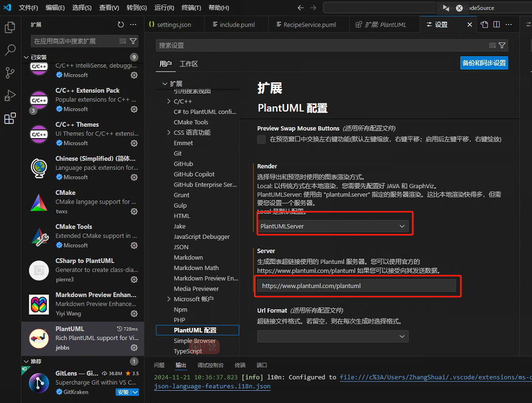Expand the CSS language features node
532x403 pixels.
(x=169, y=132)
